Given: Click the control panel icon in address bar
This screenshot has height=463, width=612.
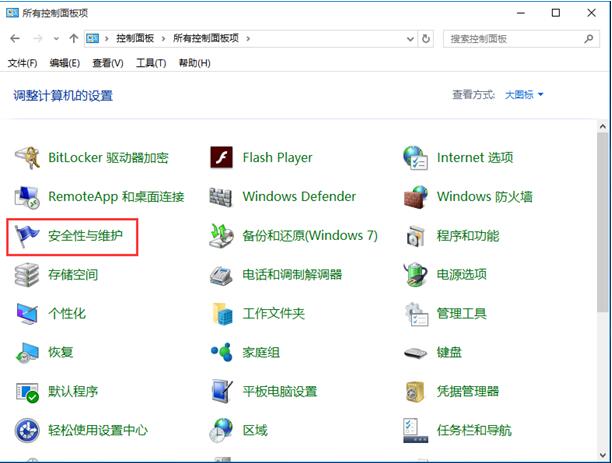Looking at the screenshot, I should (93, 38).
